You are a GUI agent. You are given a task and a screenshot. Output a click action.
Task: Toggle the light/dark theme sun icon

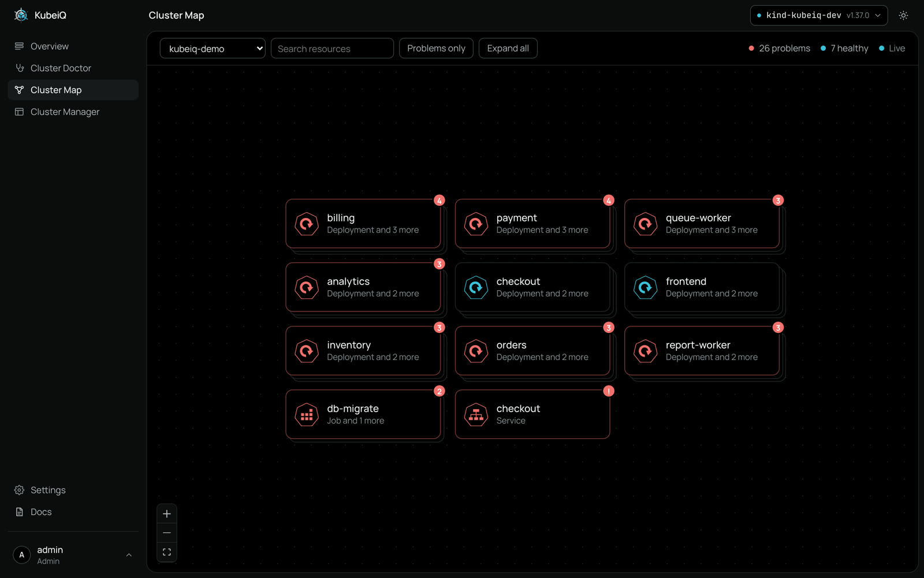click(903, 16)
